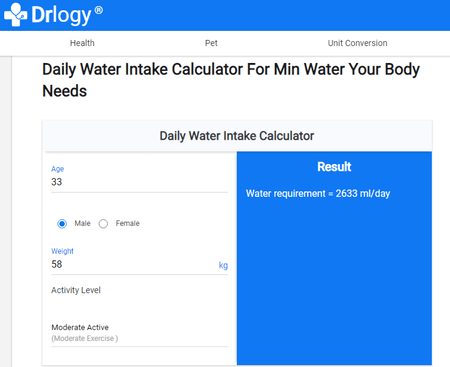Viewport: 450px width, 367px height.
Task: Click the Age field label
Action: tap(57, 169)
